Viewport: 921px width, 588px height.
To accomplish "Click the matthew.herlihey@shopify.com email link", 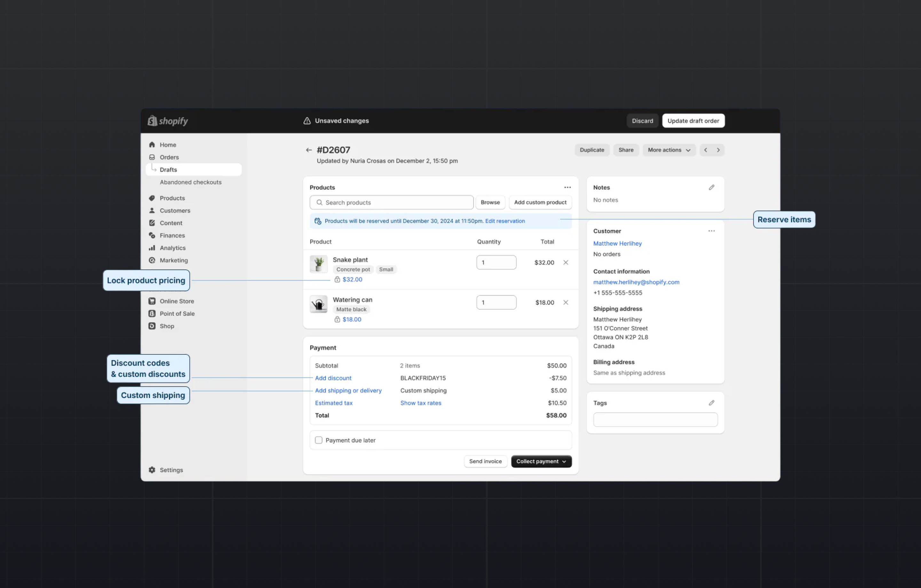I will (636, 282).
